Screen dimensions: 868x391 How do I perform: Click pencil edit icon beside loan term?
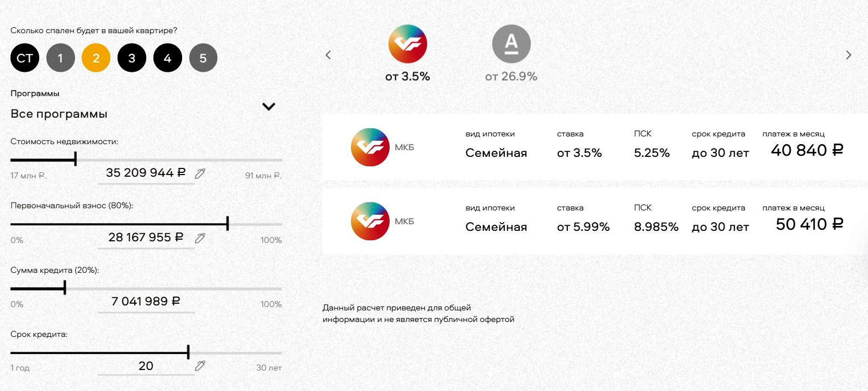pos(200,366)
